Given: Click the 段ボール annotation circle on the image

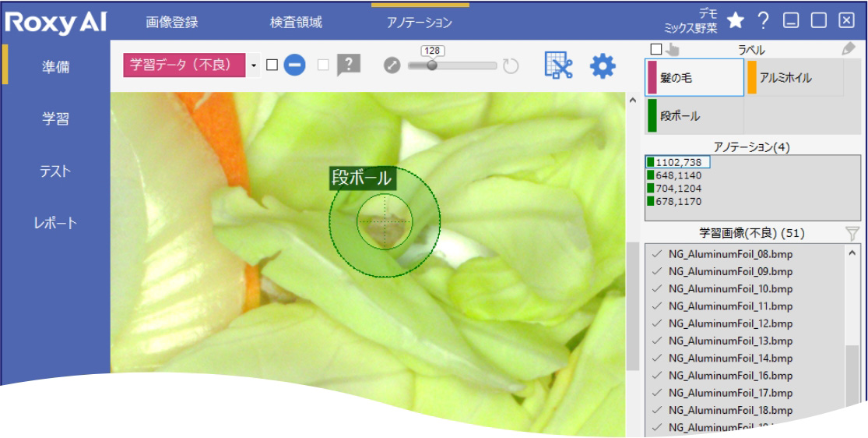Looking at the screenshot, I should pyautogui.click(x=385, y=221).
